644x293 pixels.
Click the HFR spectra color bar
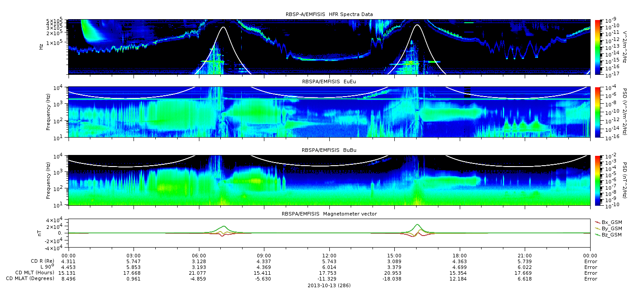(x=597, y=46)
